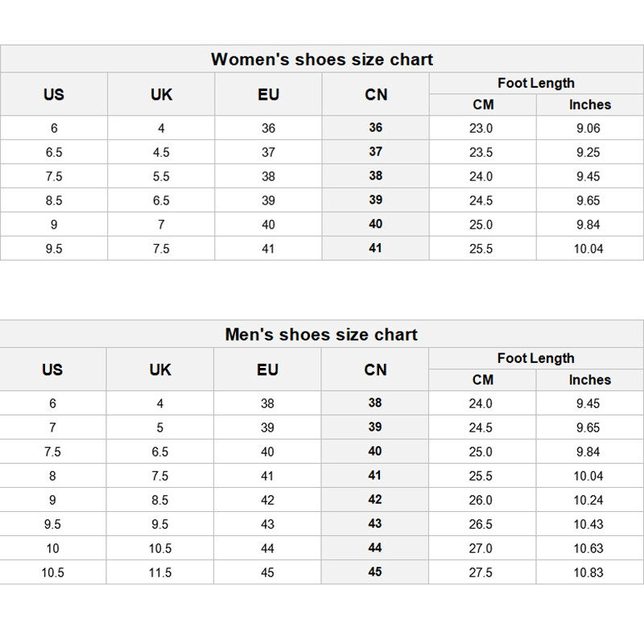Click Foot Length header in women's chart
Viewport: 644px width, 644px height.
click(x=536, y=83)
